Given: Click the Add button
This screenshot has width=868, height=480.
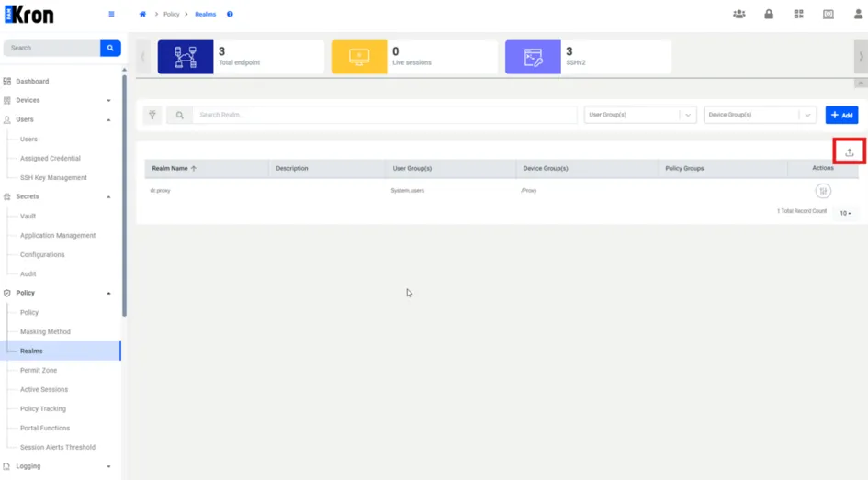Looking at the screenshot, I should (841, 115).
